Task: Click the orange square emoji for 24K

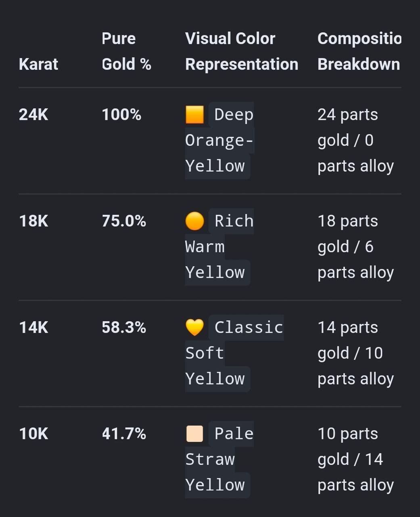Action: pyautogui.click(x=194, y=115)
